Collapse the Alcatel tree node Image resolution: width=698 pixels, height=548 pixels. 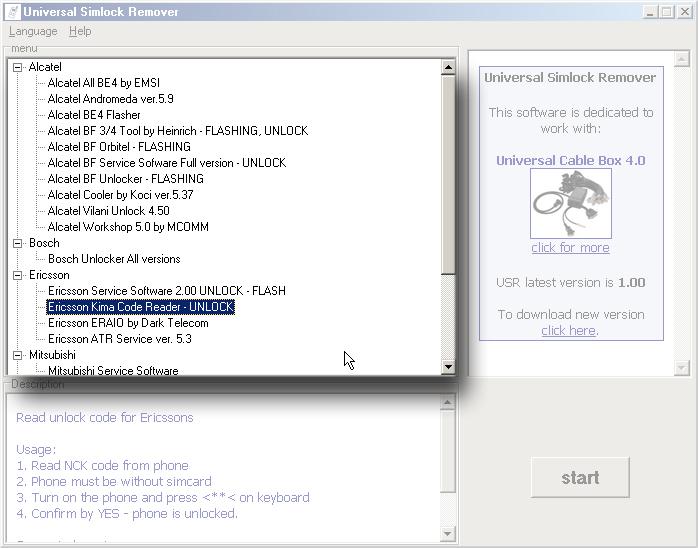(17, 67)
